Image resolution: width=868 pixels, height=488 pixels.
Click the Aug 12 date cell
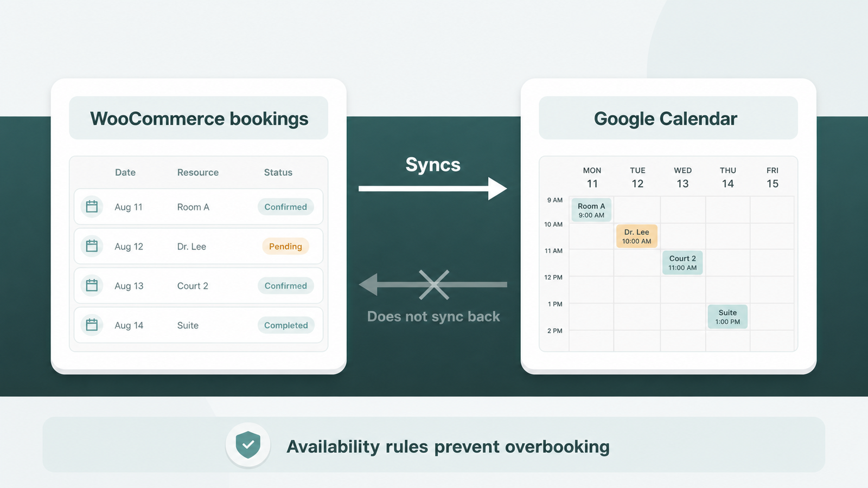129,247
